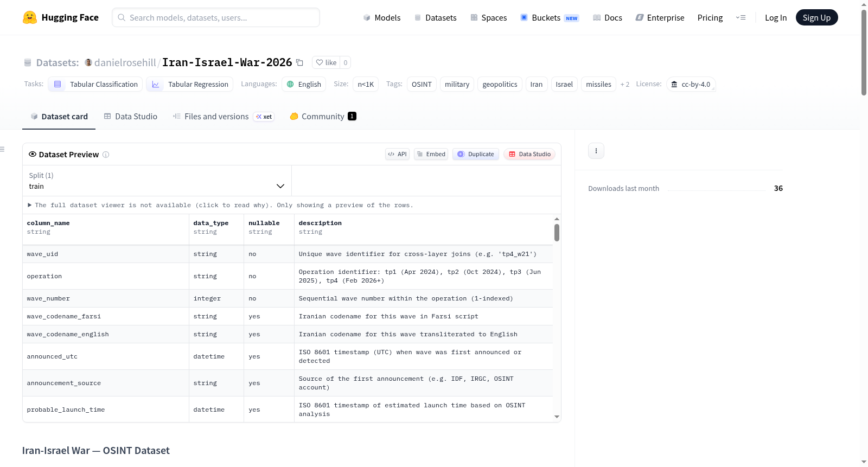
Task: Go to the Pricing page
Action: tap(710, 17)
